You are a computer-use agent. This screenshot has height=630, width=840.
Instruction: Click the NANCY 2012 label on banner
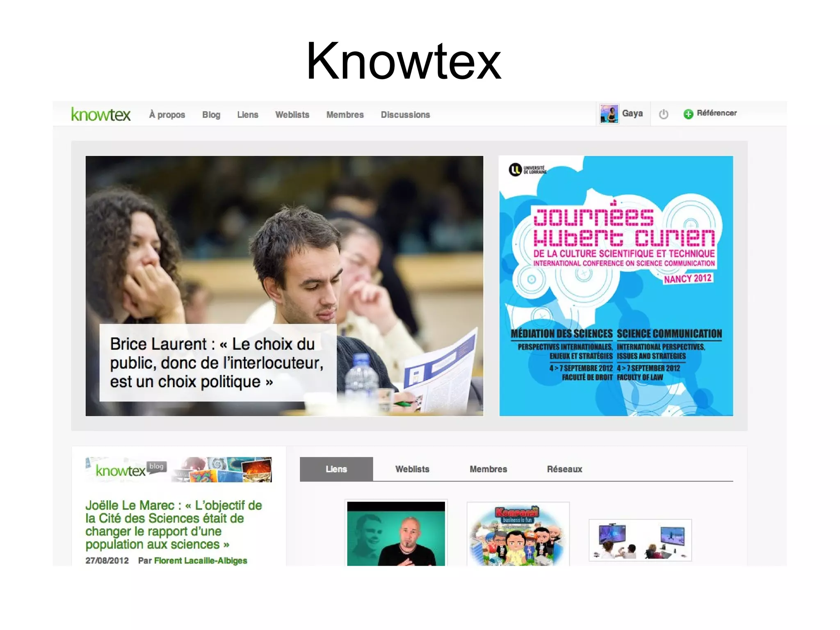688,278
